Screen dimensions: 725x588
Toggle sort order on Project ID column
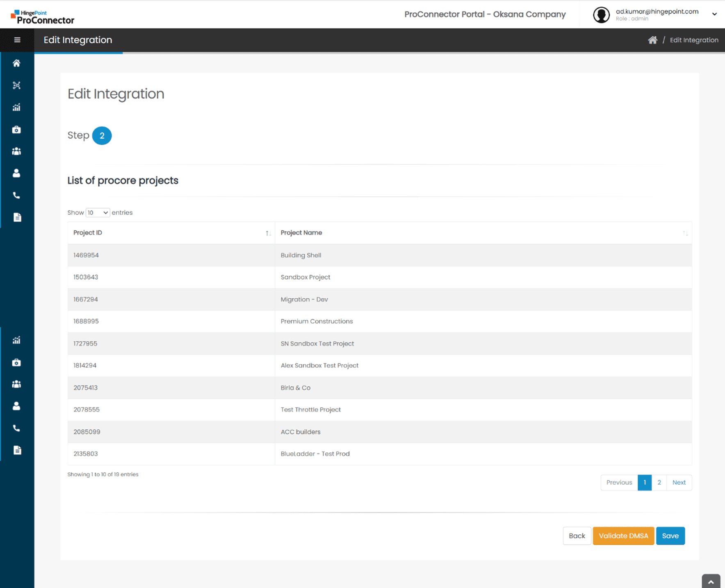click(x=269, y=233)
